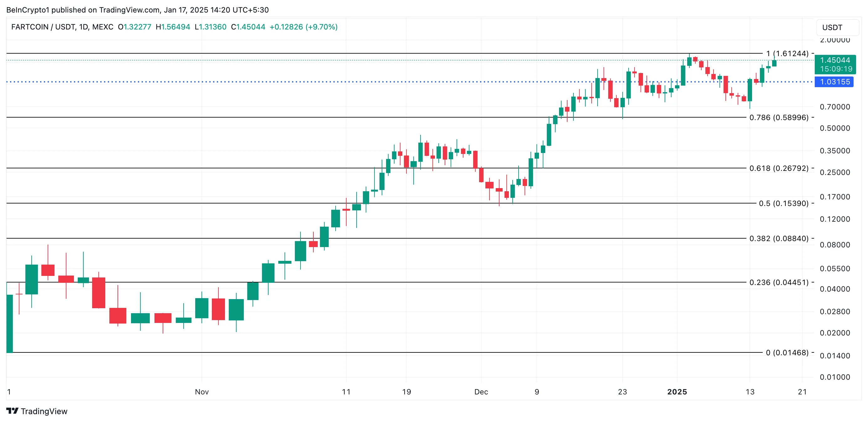The image size is (868, 422).
Task: Click the 0.70000 price axis tick
Action: pyautogui.click(x=835, y=107)
